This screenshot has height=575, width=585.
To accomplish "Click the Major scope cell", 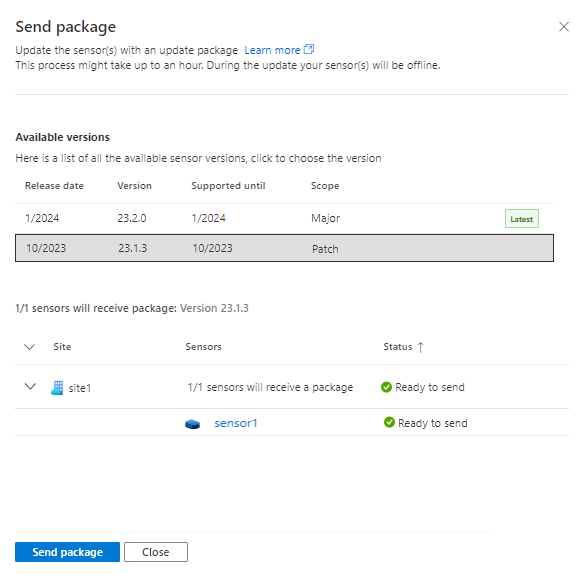I will [x=325, y=218].
